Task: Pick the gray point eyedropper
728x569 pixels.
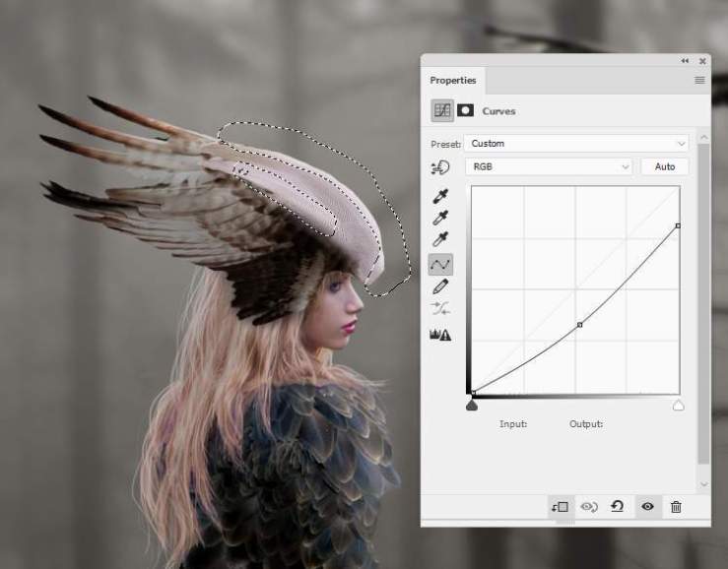Action: [440, 218]
